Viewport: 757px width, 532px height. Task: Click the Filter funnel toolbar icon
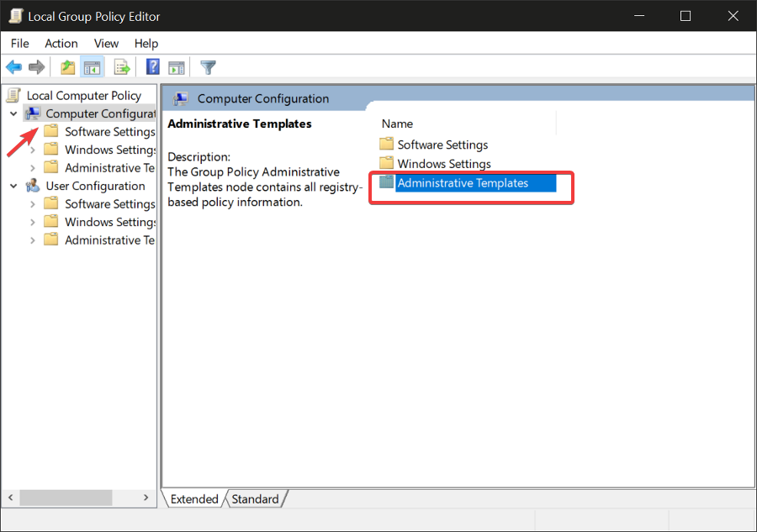(208, 67)
